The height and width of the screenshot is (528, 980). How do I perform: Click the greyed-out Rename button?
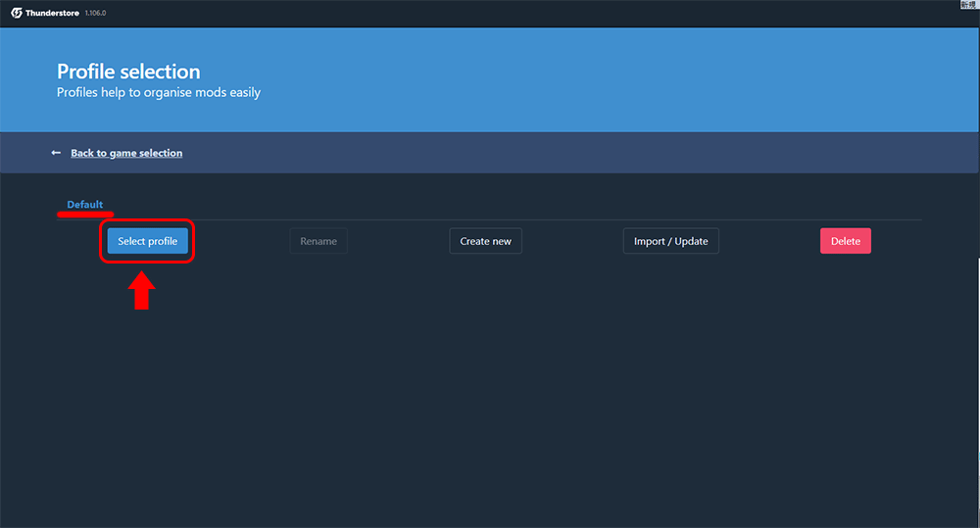(318, 241)
